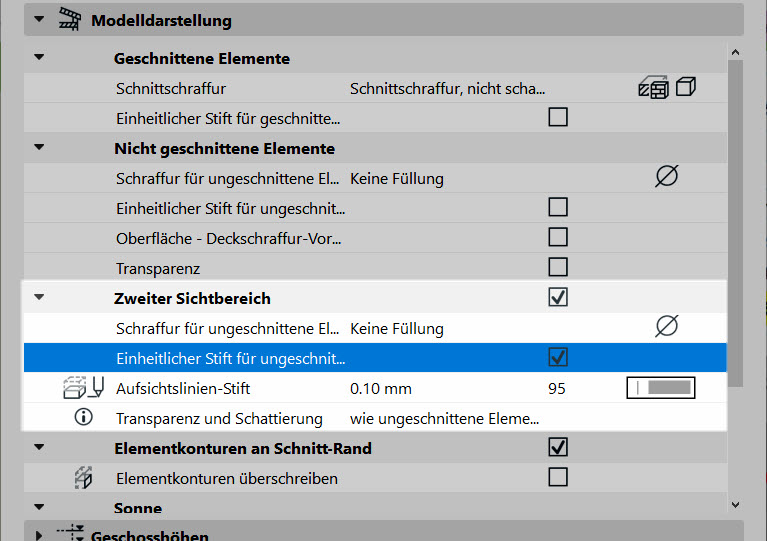Uncheck the Zweiter Sichtbereich checkbox
767x541 pixels.
tap(558, 297)
